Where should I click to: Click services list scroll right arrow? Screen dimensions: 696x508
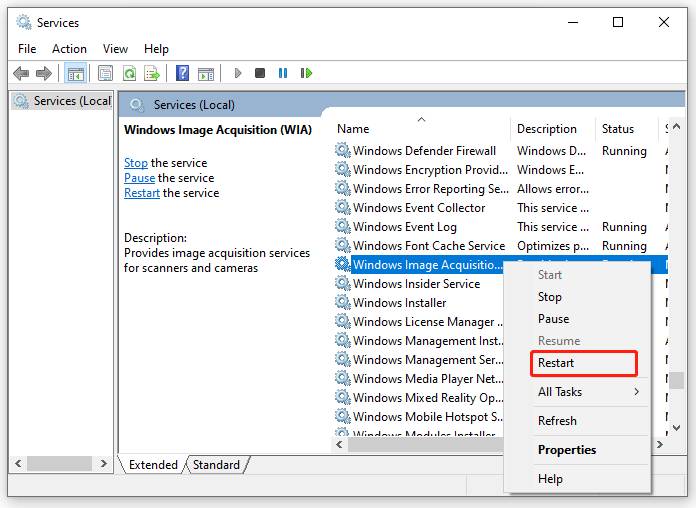point(660,444)
